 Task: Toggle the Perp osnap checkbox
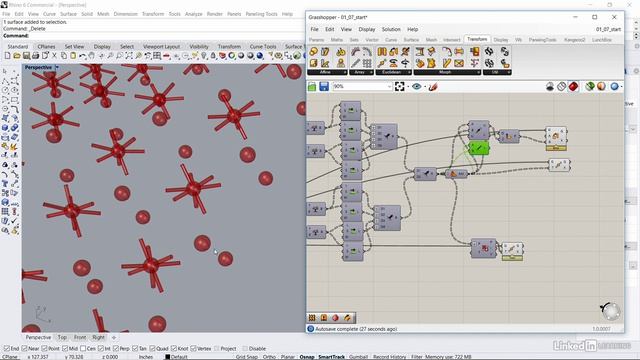coord(116,349)
